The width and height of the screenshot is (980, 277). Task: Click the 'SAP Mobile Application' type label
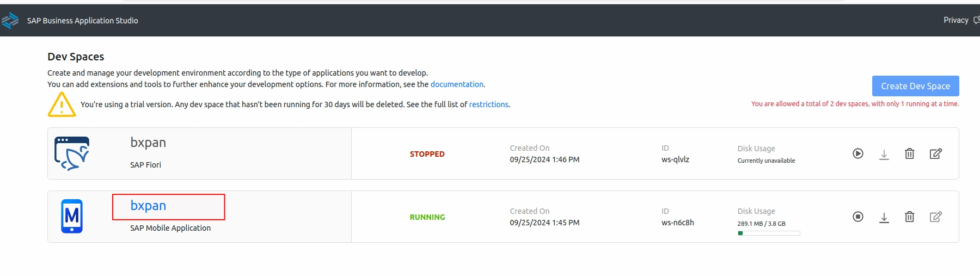(170, 228)
